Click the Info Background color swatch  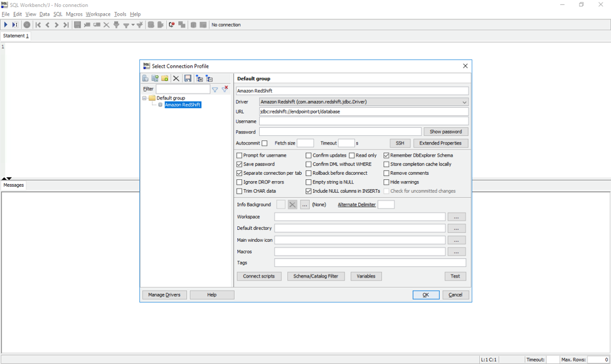tap(281, 205)
